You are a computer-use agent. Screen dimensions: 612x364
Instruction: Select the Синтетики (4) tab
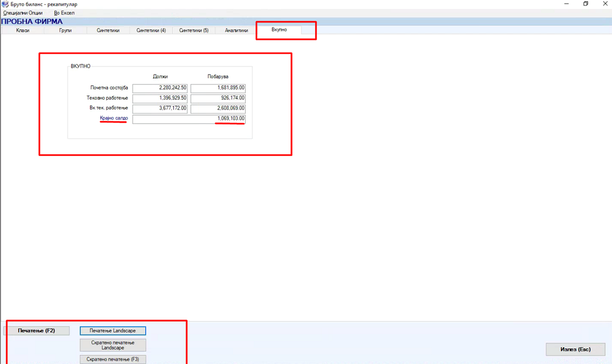[x=151, y=30]
